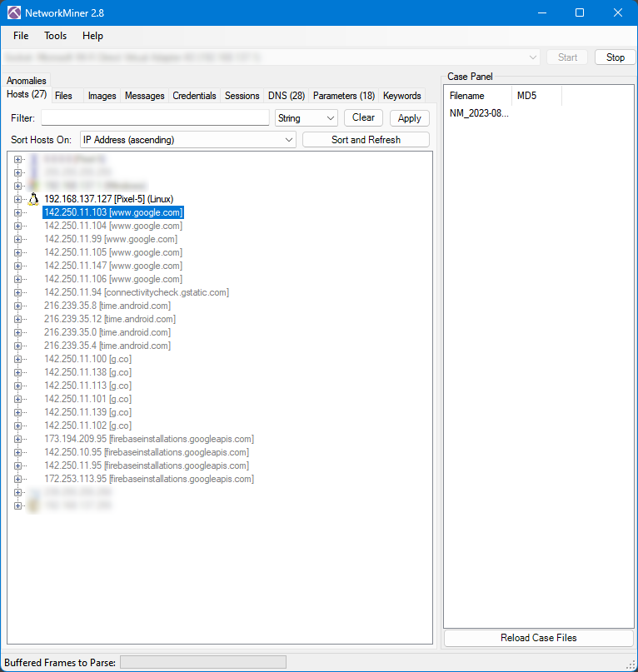The height and width of the screenshot is (672, 638).
Task: Expand the 142.250.11.103 www.google.com node
Action: click(18, 212)
